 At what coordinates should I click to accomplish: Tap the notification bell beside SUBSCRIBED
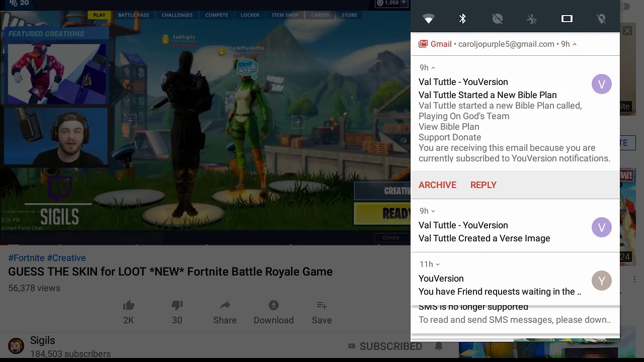point(439,346)
